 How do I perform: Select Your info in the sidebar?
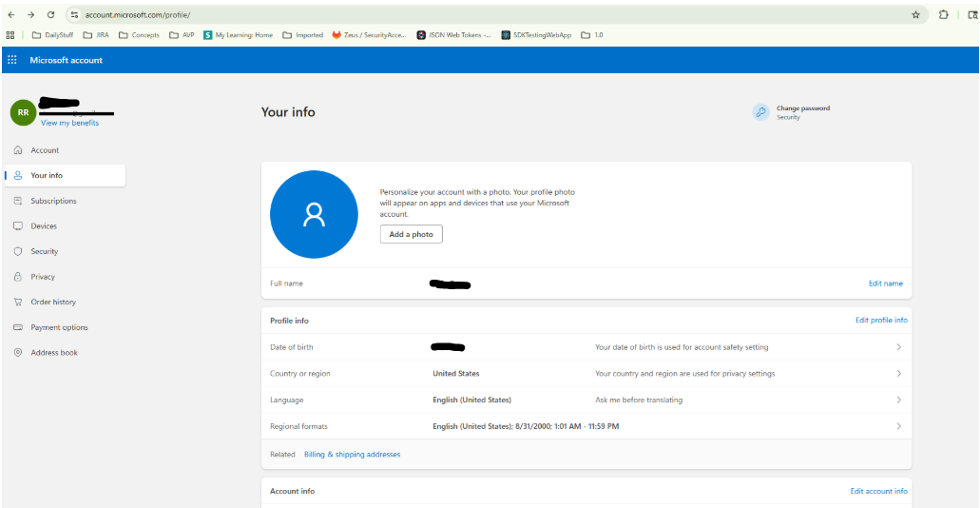click(65, 175)
